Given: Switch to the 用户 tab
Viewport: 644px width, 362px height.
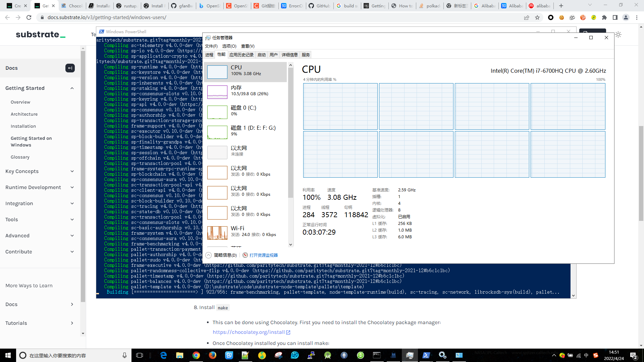Looking at the screenshot, I should 274,55.
